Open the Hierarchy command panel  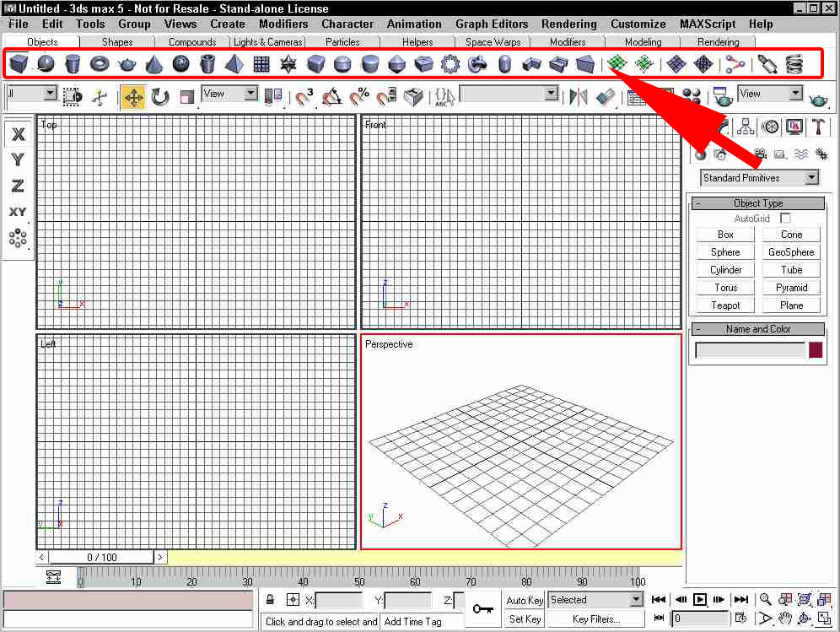pyautogui.click(x=746, y=127)
